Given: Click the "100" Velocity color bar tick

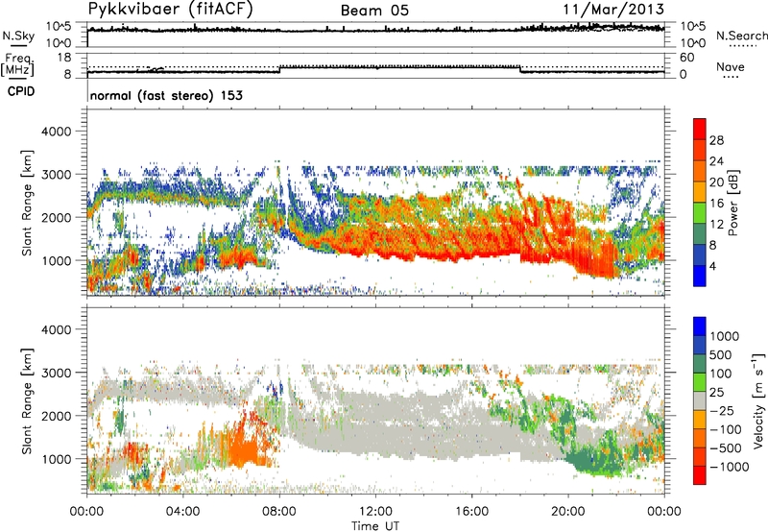Looking at the screenshot, I should coord(721,374).
